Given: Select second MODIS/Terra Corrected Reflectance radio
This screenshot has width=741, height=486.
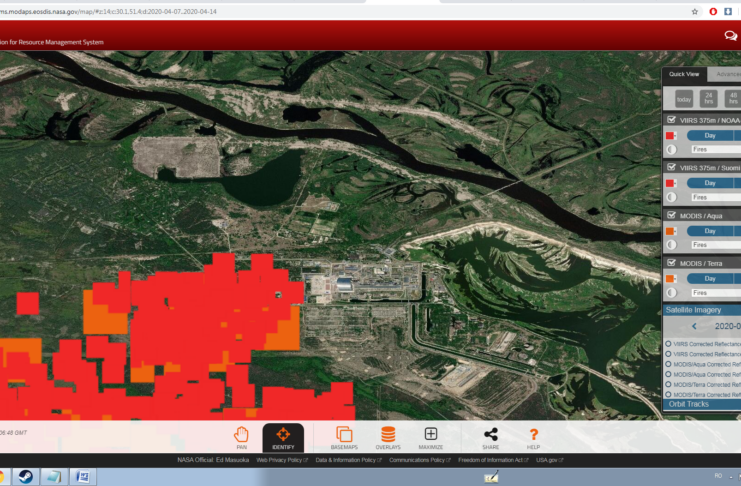Looking at the screenshot, I should pyautogui.click(x=668, y=394).
